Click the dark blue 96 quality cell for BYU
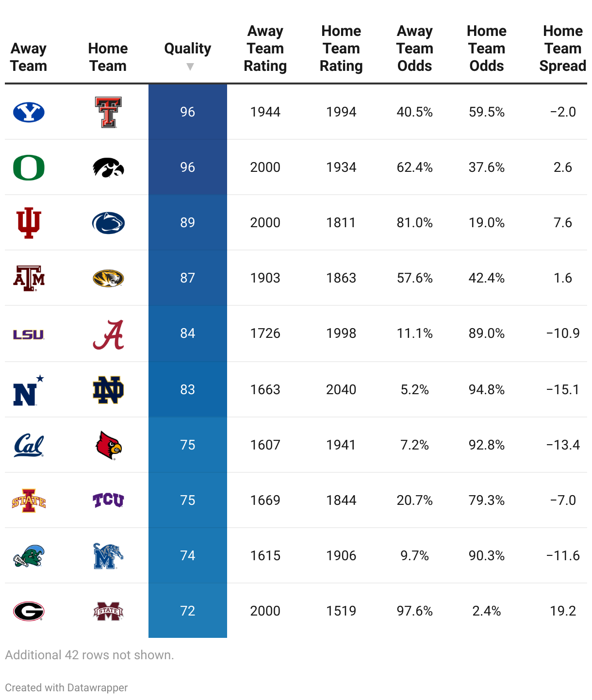This screenshot has width=592, height=700. coord(188,112)
